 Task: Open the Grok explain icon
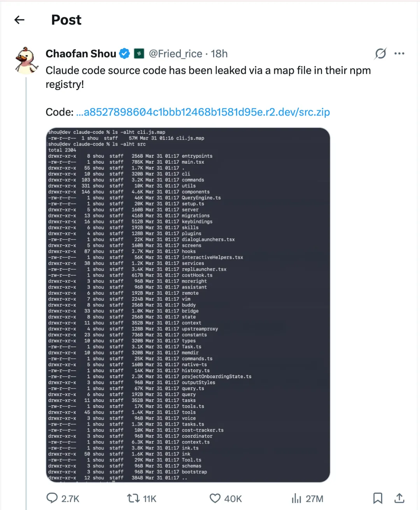pyautogui.click(x=380, y=54)
